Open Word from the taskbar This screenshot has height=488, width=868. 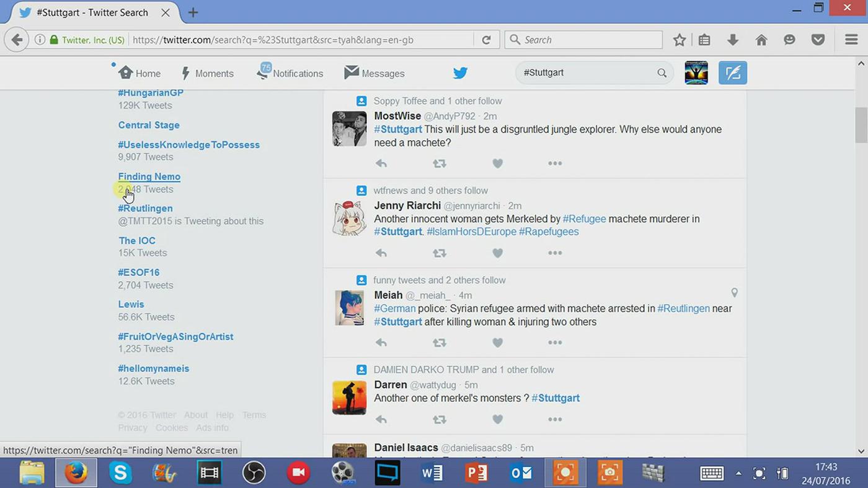click(x=432, y=473)
